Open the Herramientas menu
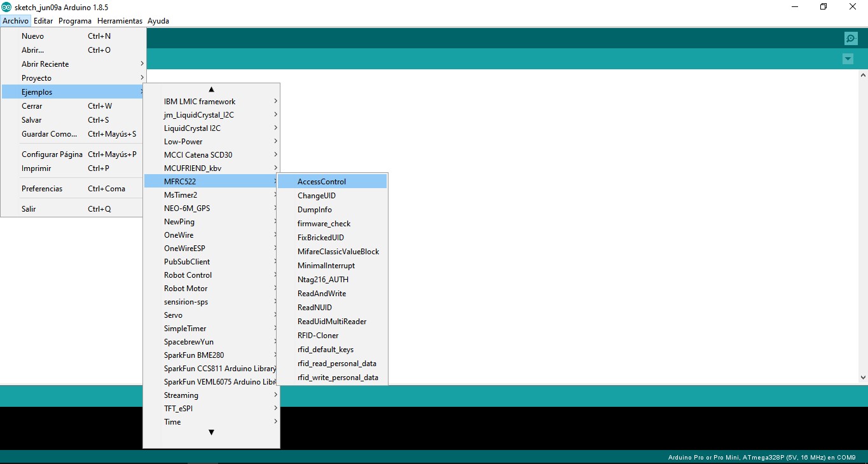868x464 pixels. tap(120, 21)
